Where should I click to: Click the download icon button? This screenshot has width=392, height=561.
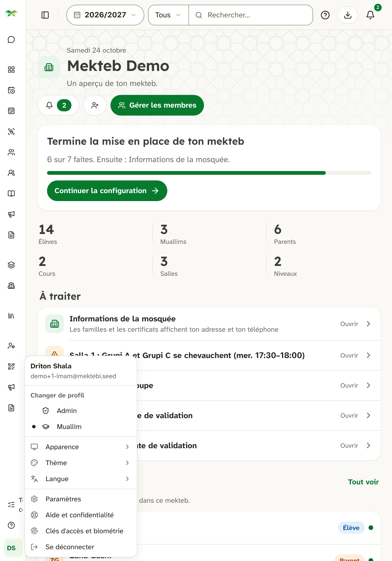pos(348,15)
